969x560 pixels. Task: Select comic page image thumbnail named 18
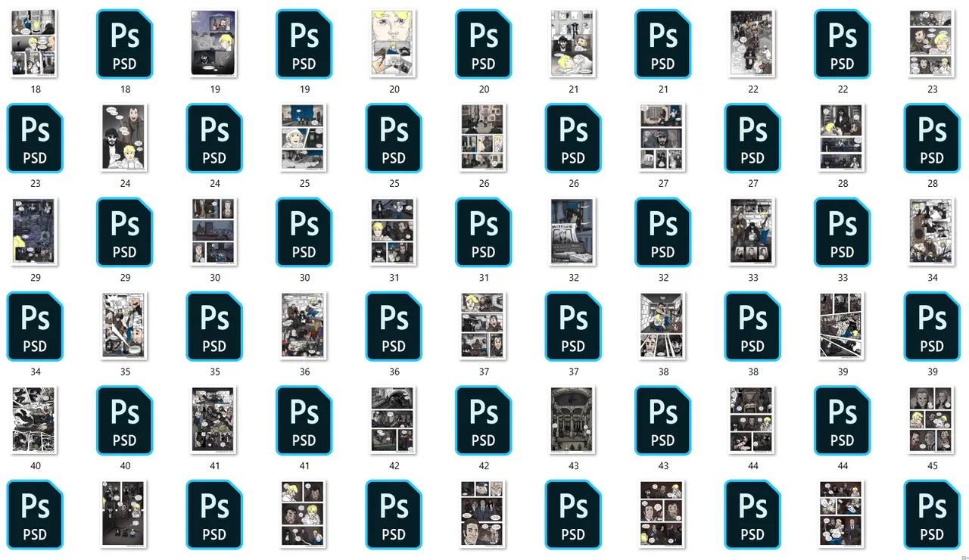pyautogui.click(x=35, y=44)
